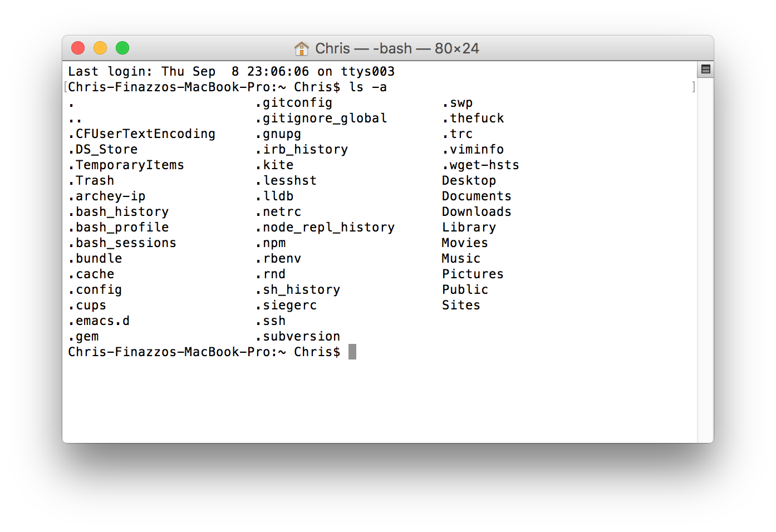This screenshot has height=532, width=776.
Task: Click the Desktop folder name
Action: tap(469, 181)
